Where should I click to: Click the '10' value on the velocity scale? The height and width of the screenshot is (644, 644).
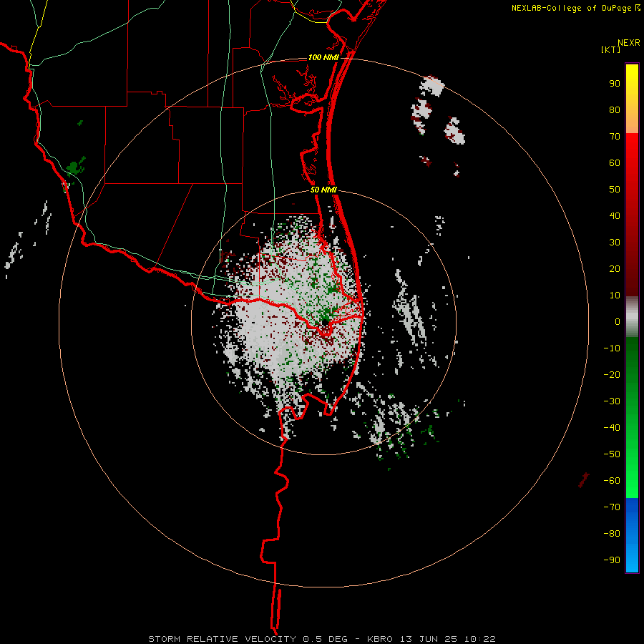point(615,296)
